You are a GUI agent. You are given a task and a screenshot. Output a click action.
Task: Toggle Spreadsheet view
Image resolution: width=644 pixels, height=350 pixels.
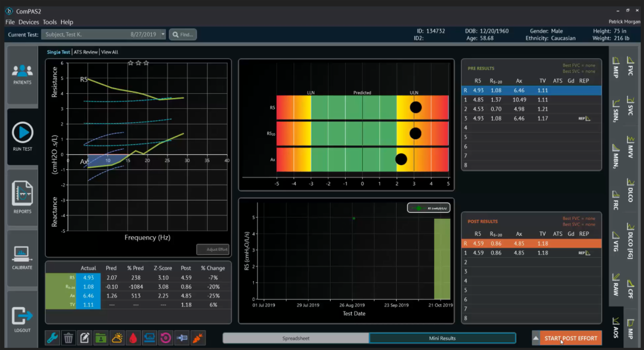296,338
